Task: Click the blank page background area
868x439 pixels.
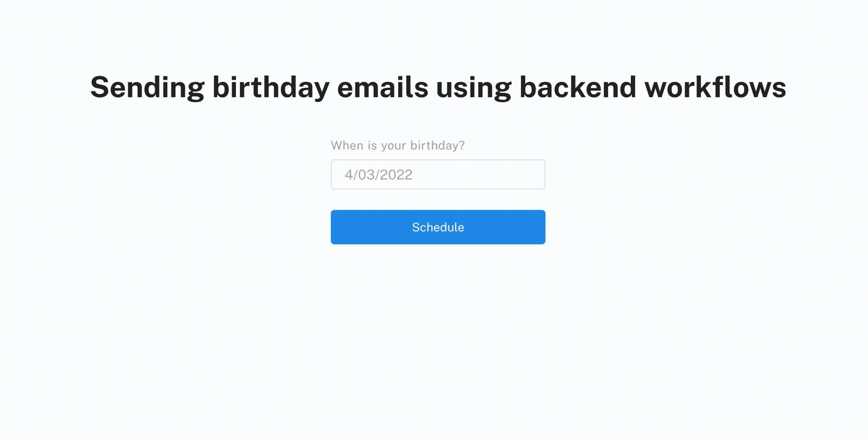Action: pos(163,336)
